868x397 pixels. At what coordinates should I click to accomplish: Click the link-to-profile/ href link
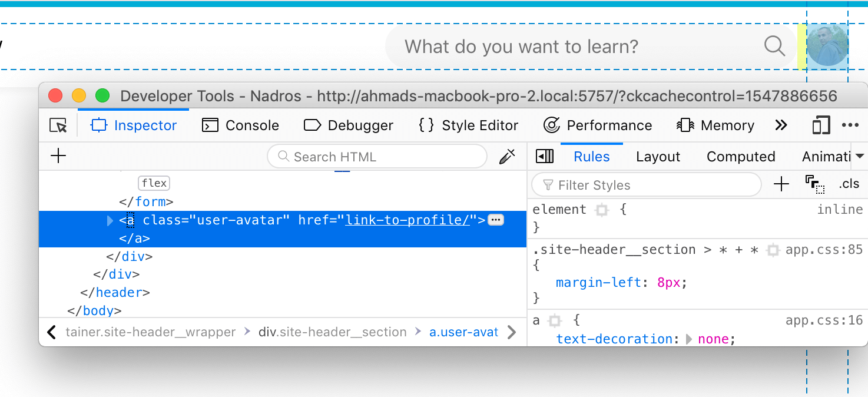coord(407,220)
